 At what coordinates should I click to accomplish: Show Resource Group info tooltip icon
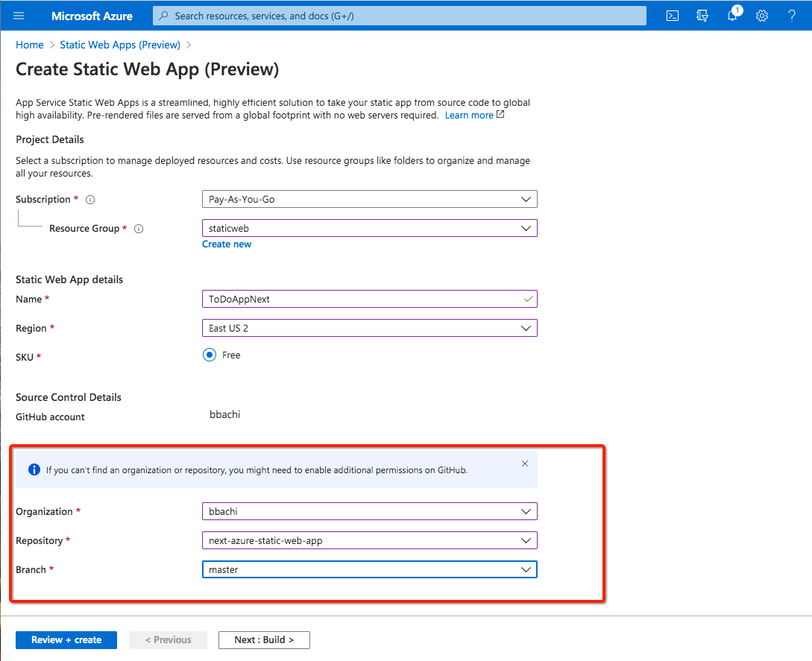(139, 229)
